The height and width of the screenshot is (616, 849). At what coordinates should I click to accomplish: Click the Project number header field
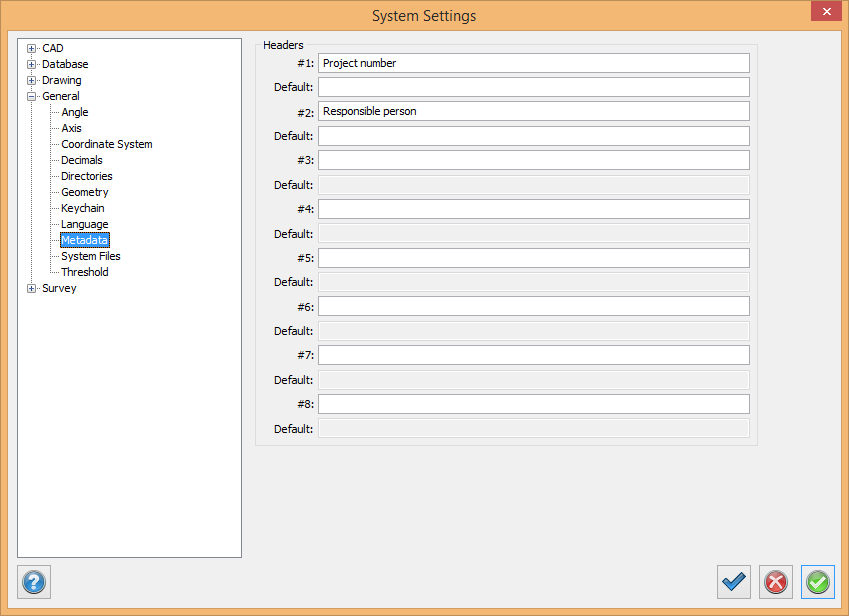pos(533,63)
